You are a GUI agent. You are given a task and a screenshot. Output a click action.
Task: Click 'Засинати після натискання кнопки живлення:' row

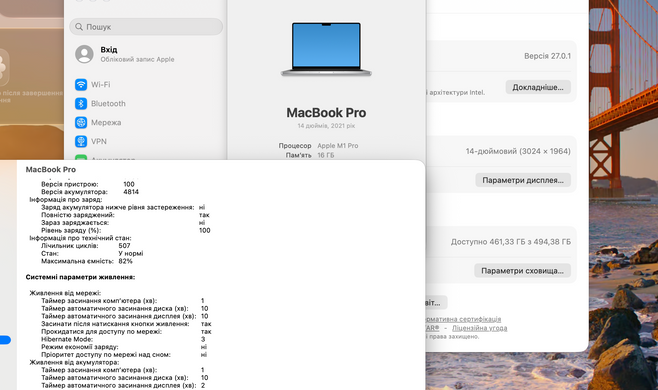click(x=126, y=324)
